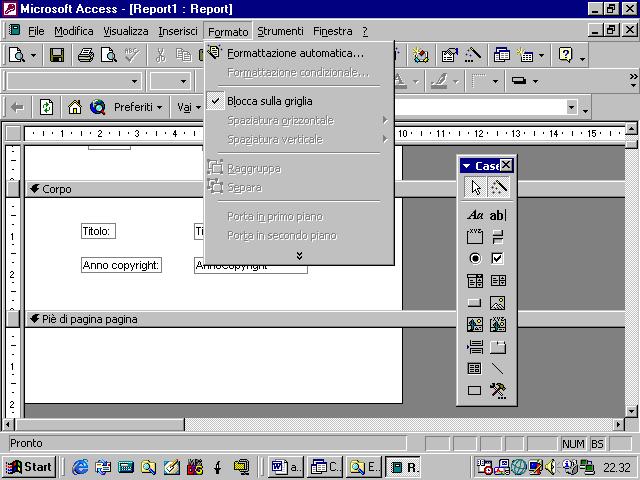Click the Windows Start button
Viewport: 640px width, 480px height.
click(29, 467)
